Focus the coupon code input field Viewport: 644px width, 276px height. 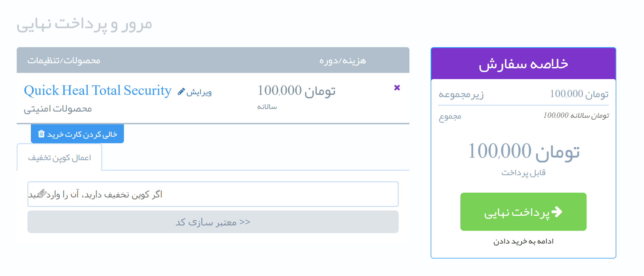pos(213,194)
